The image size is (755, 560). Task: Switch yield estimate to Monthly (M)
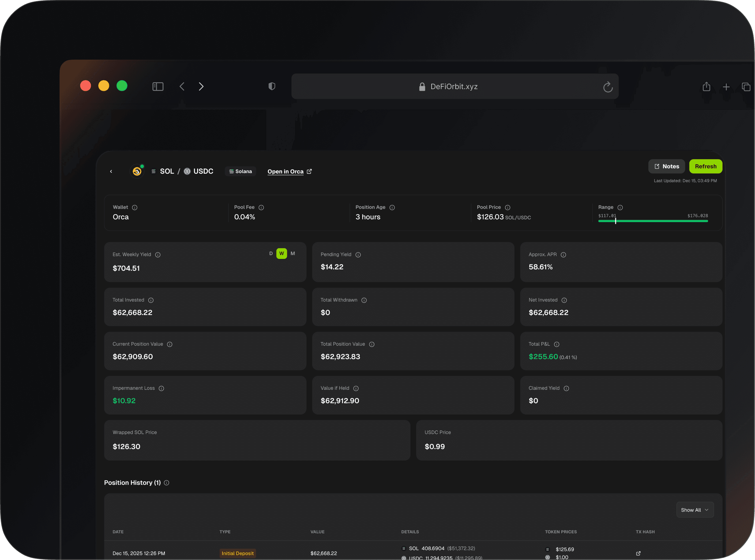click(293, 254)
